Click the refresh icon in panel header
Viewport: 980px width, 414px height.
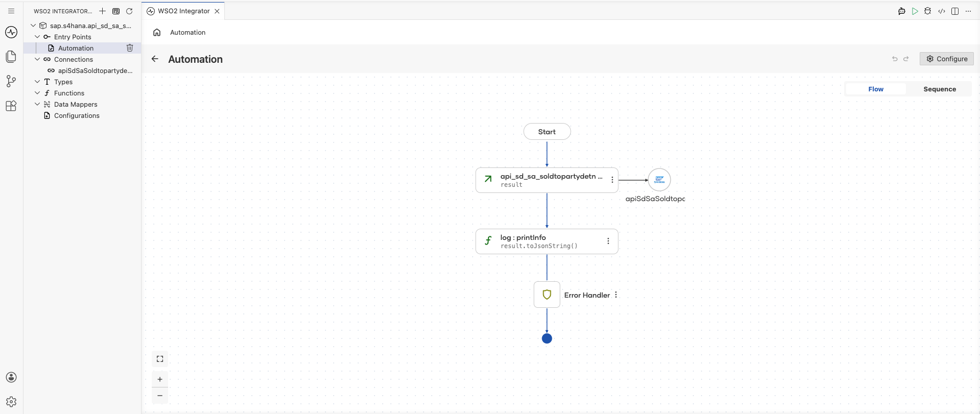pyautogui.click(x=129, y=11)
